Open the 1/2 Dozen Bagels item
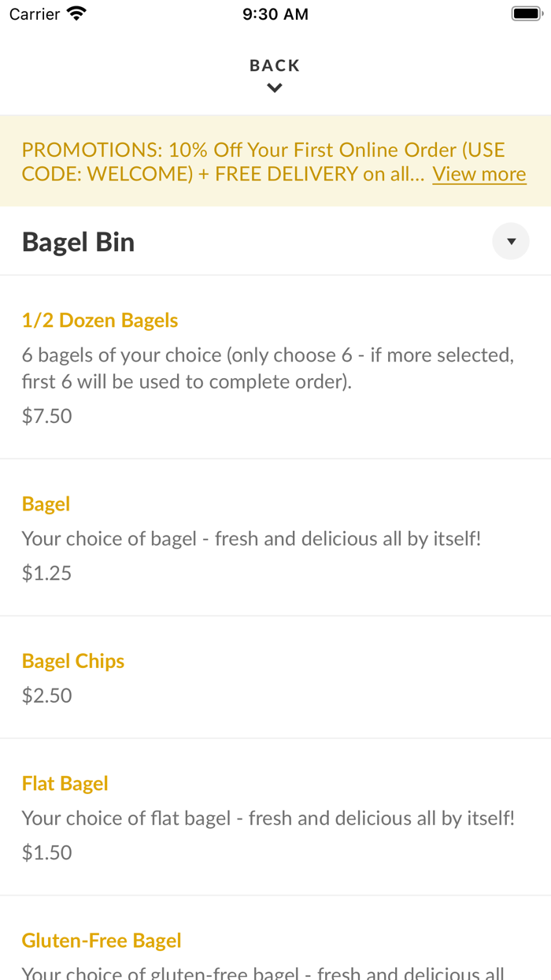 coord(100,321)
